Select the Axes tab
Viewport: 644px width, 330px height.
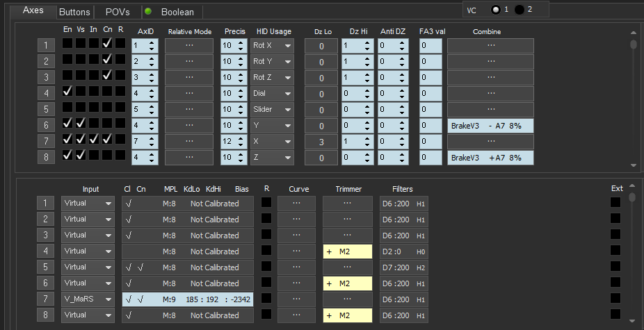[33, 10]
